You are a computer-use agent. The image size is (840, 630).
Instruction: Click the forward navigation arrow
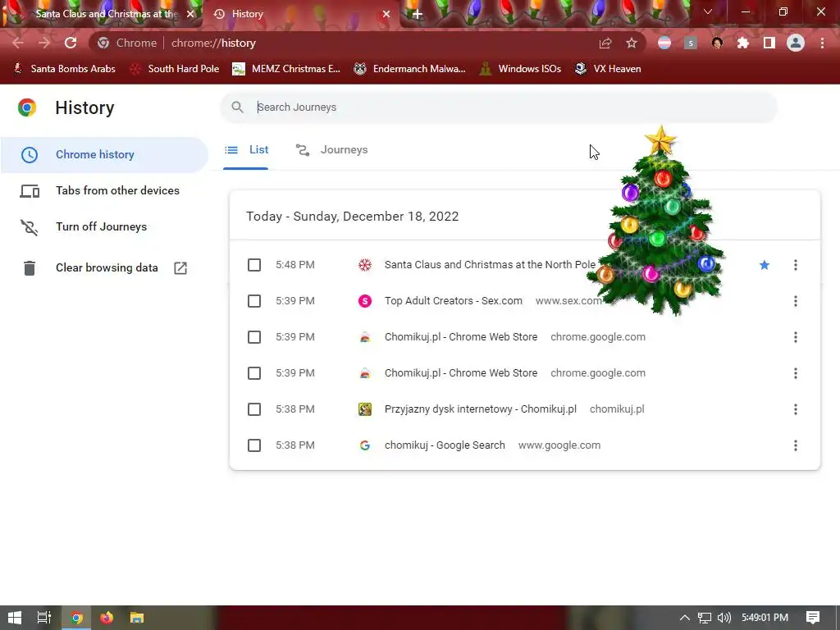pyautogui.click(x=44, y=43)
